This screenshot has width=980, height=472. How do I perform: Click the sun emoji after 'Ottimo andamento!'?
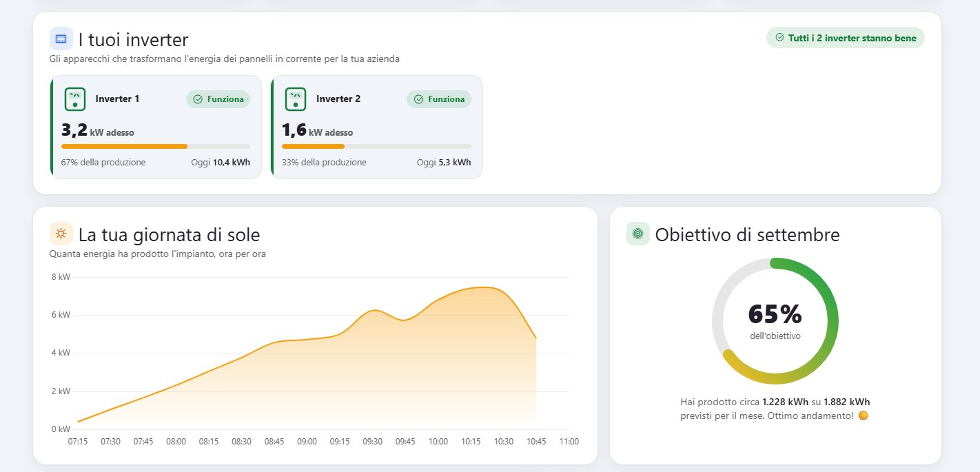point(863,415)
